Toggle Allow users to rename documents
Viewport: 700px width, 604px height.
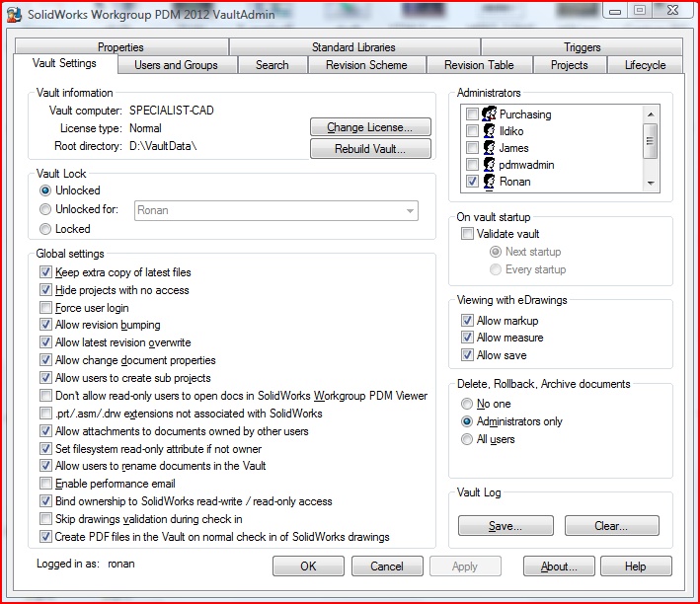click(45, 466)
